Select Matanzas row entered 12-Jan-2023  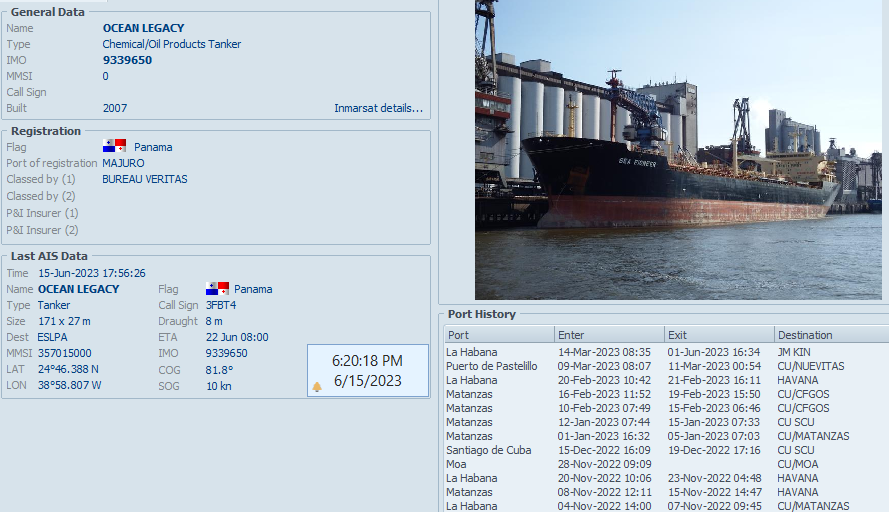pyautogui.click(x=666, y=422)
